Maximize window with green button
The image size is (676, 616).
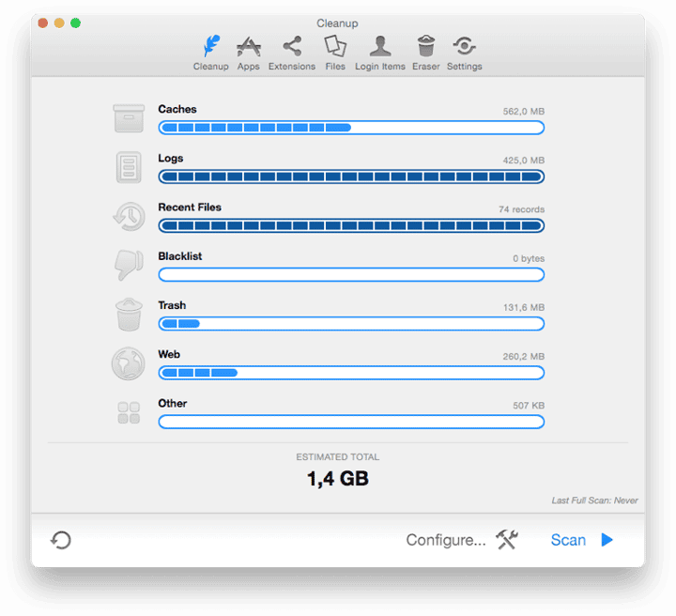click(76, 23)
